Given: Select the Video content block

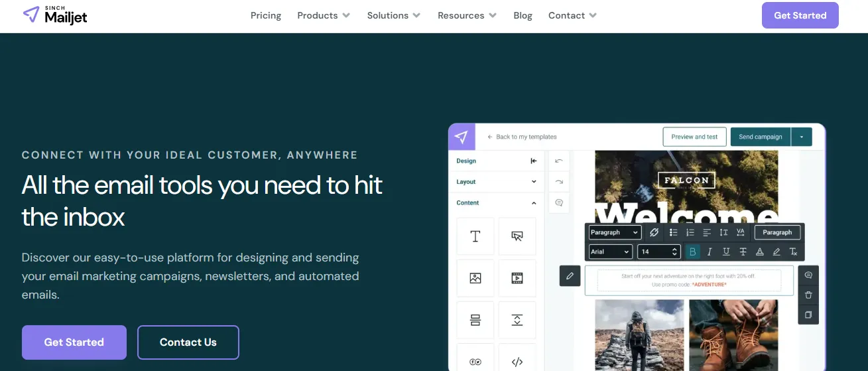Looking at the screenshot, I should 517,278.
